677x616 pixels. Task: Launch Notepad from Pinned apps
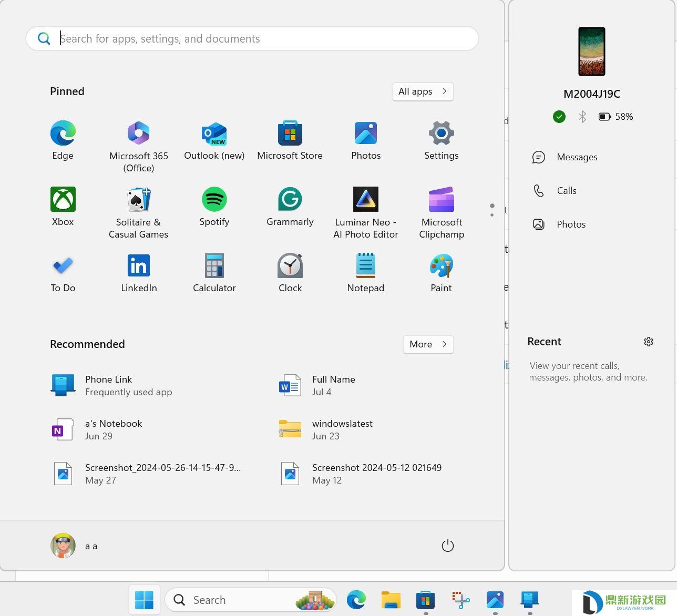coord(366,273)
